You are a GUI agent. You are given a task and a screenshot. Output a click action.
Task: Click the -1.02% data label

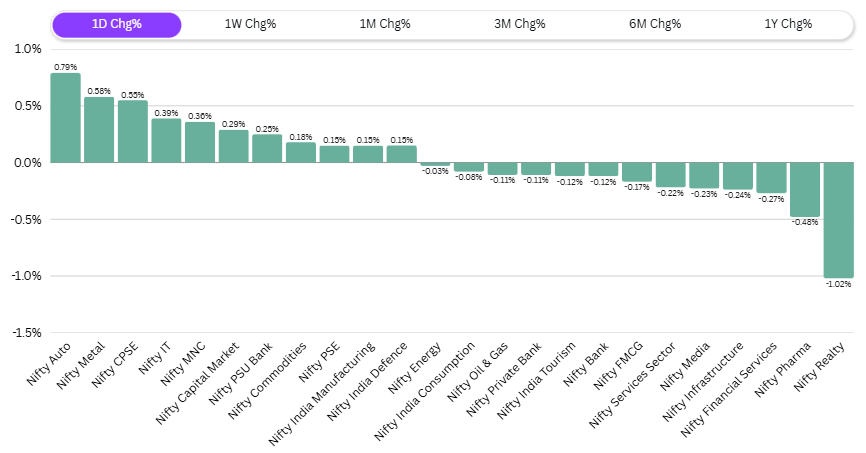click(x=838, y=284)
